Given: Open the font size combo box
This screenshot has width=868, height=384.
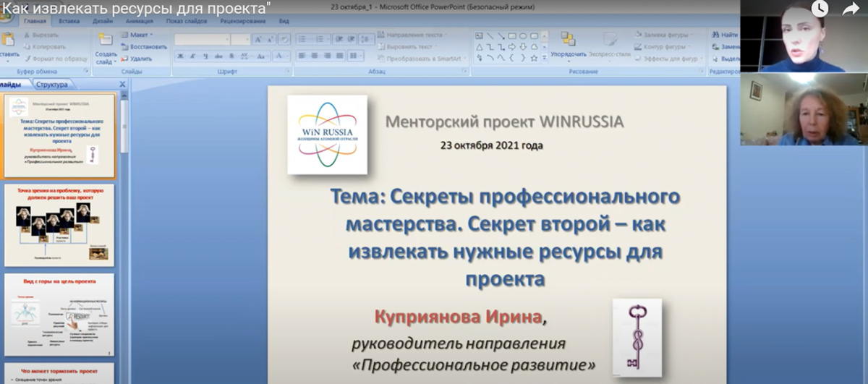Looking at the screenshot, I should [240, 40].
